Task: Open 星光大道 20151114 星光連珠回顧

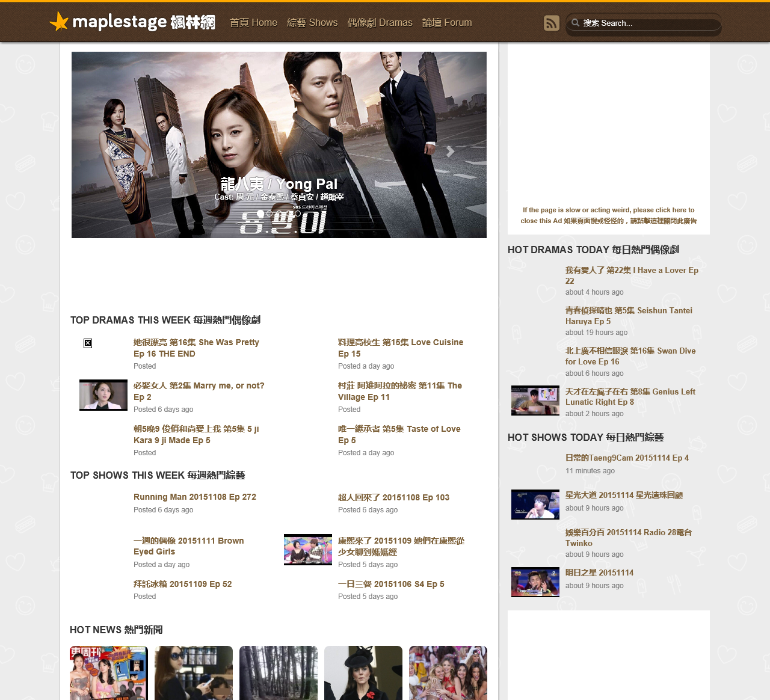Action: [x=624, y=495]
